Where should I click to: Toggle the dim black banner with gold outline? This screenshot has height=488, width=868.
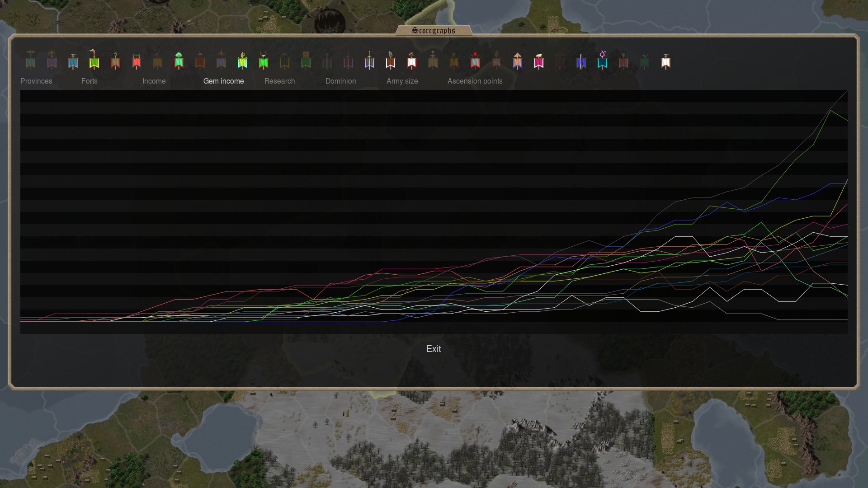(285, 61)
